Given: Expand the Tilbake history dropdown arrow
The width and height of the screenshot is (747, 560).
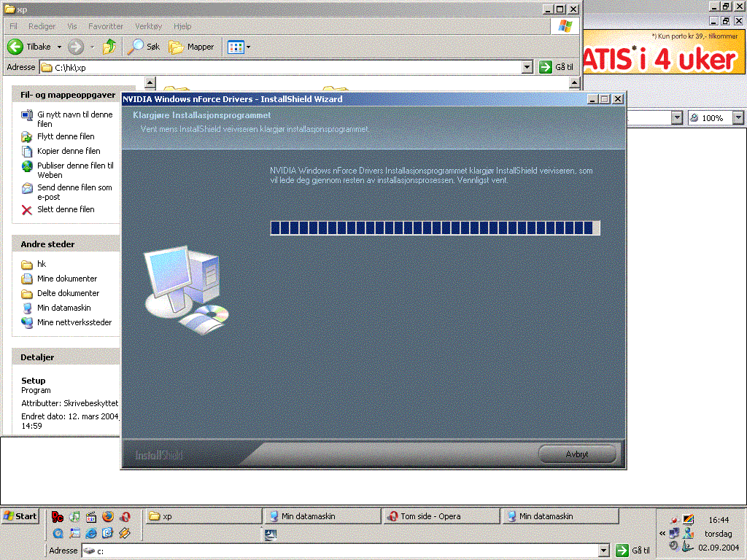Looking at the screenshot, I should pyautogui.click(x=60, y=47).
